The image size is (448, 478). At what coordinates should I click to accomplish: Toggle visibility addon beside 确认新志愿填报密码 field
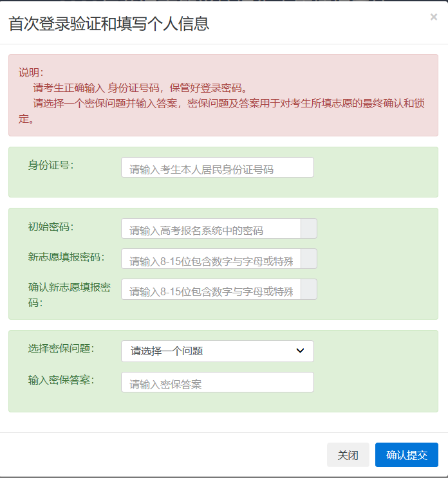308,289
